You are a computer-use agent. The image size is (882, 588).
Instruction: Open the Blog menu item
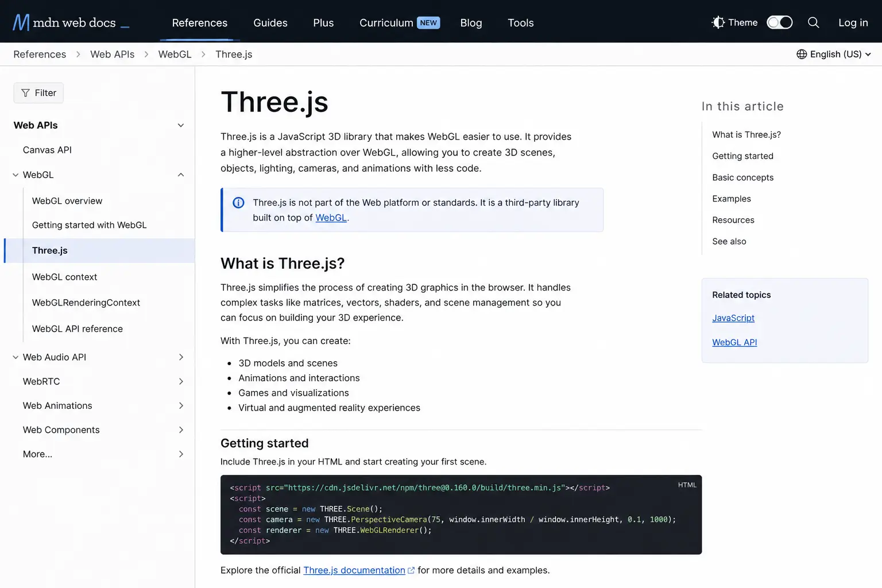click(471, 23)
